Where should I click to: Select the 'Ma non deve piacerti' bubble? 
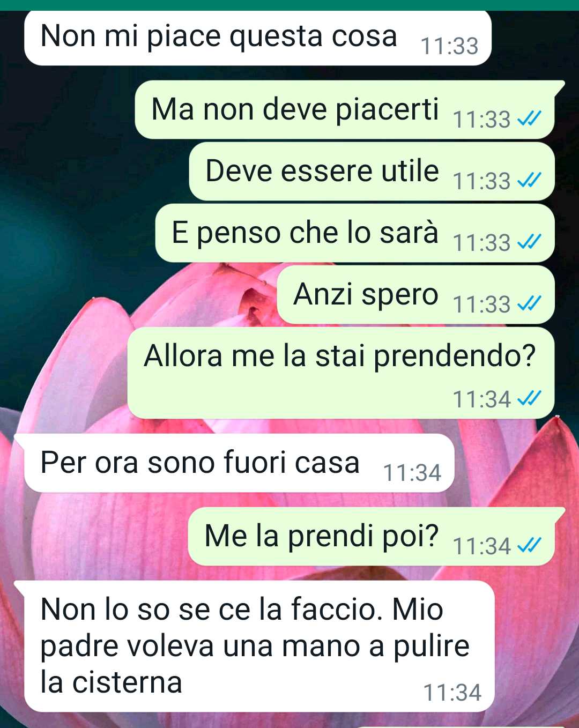pos(348,109)
